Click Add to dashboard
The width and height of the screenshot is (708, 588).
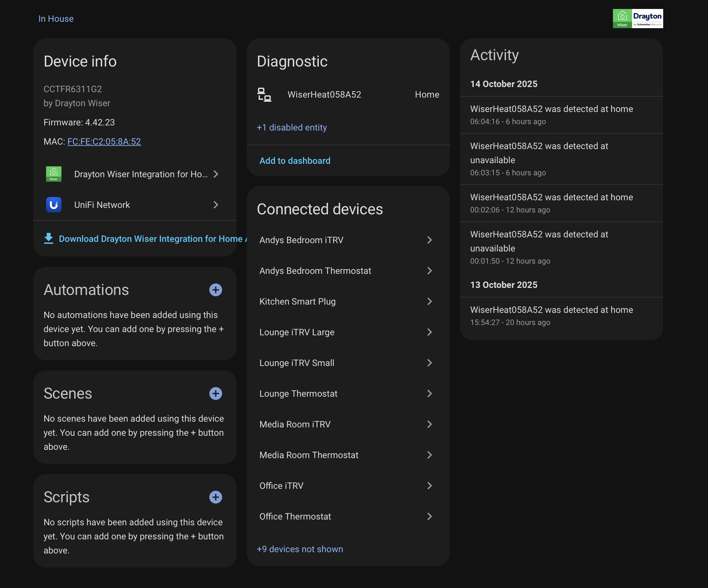point(295,161)
